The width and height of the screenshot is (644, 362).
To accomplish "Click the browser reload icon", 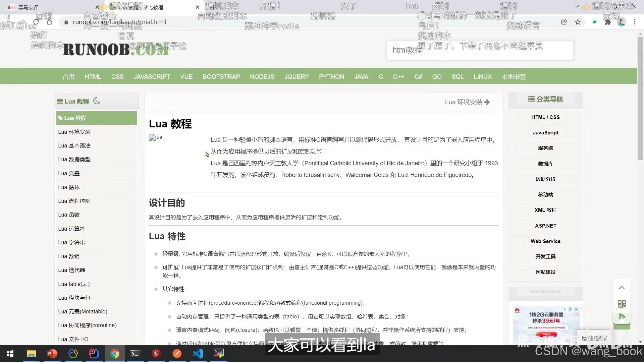I will [x=36, y=22].
